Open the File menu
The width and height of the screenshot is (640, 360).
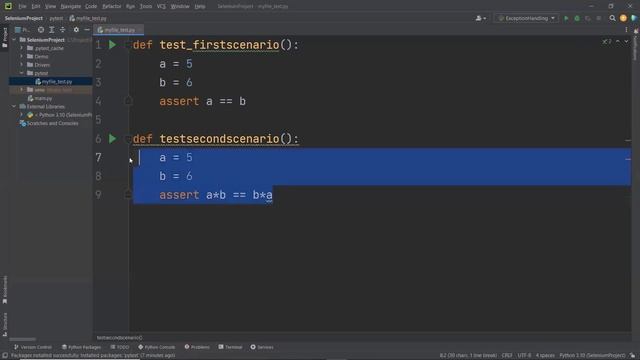(x=22, y=7)
